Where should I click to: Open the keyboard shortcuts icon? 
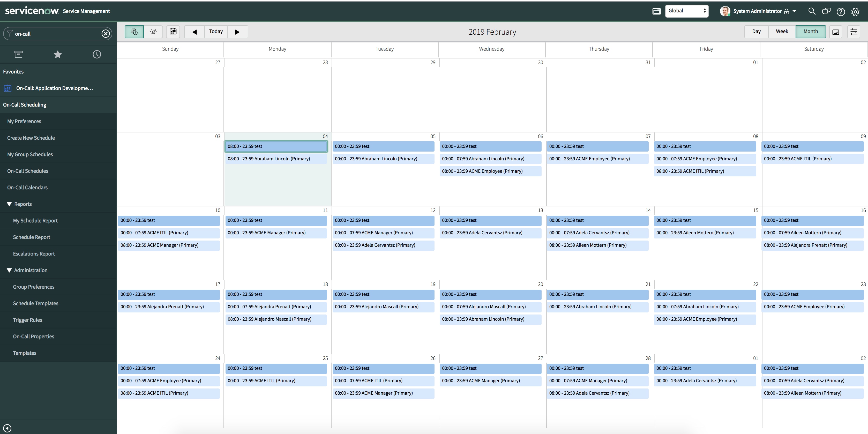(x=836, y=32)
